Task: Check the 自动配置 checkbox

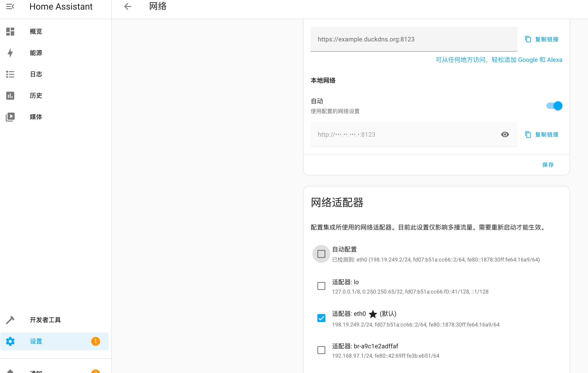Action: (x=321, y=254)
